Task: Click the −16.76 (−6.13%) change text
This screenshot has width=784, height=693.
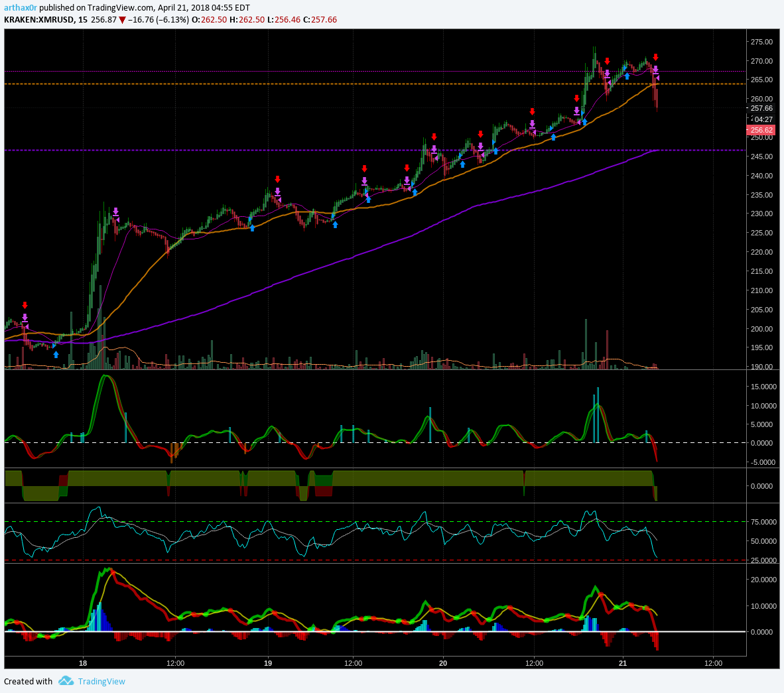Action: [x=159, y=20]
